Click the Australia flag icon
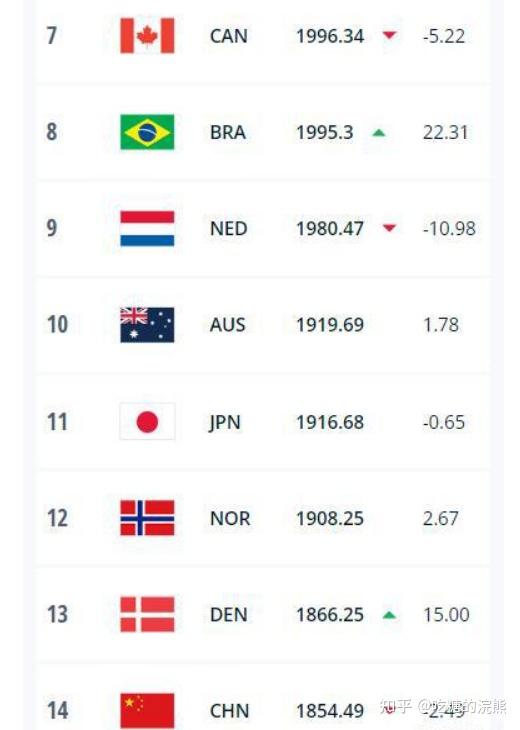 tap(147, 325)
